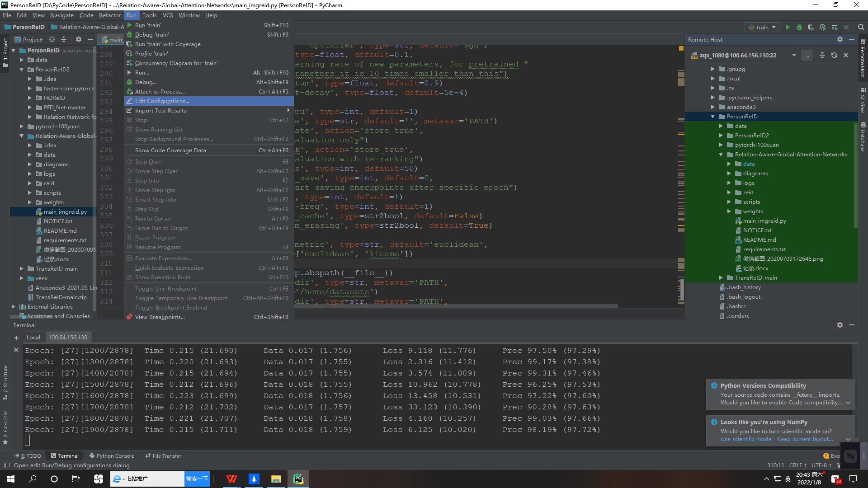Click the editor horizontal scrollbar
Viewport: 868px width, 488px height.
point(456,306)
